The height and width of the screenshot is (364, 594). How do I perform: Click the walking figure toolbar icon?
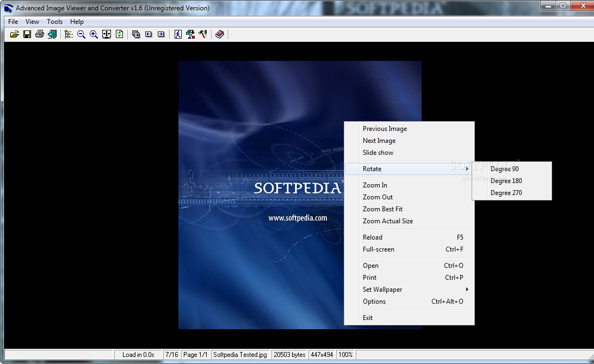tap(178, 34)
